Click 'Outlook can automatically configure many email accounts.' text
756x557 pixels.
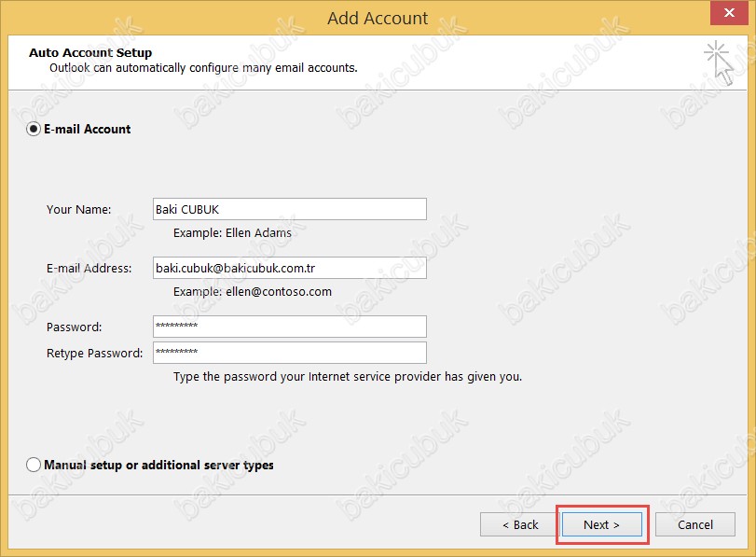(x=203, y=68)
